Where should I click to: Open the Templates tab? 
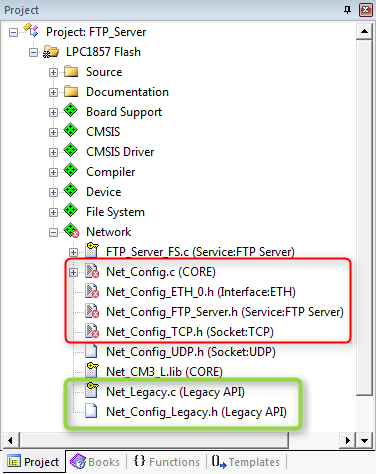[246, 462]
